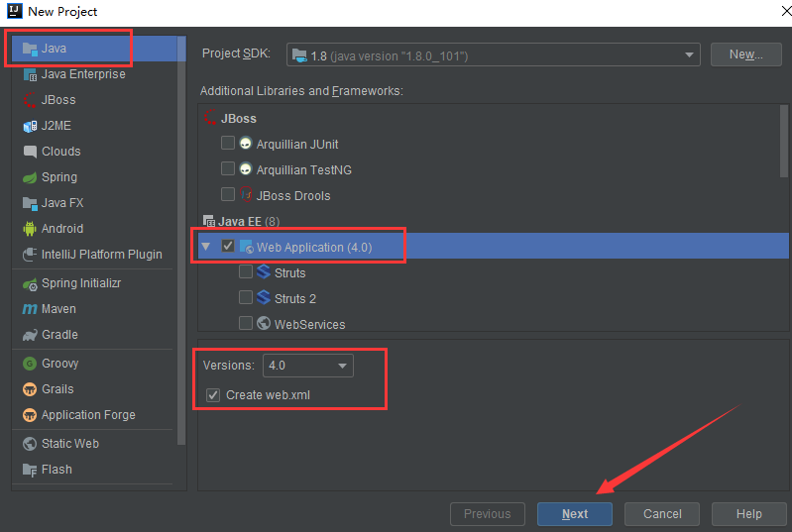Click the Arquillian JUnit alien icon
This screenshot has height=532, width=792.
(246, 144)
